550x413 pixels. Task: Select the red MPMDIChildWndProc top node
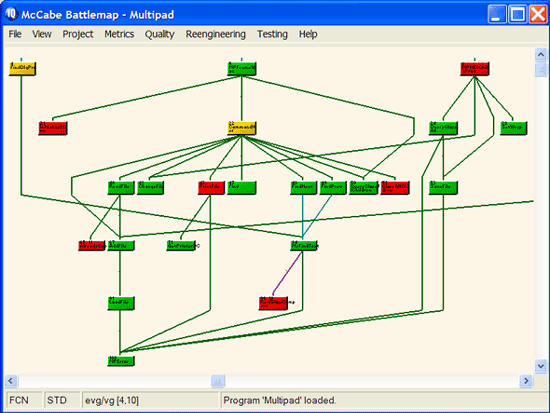coord(474,69)
